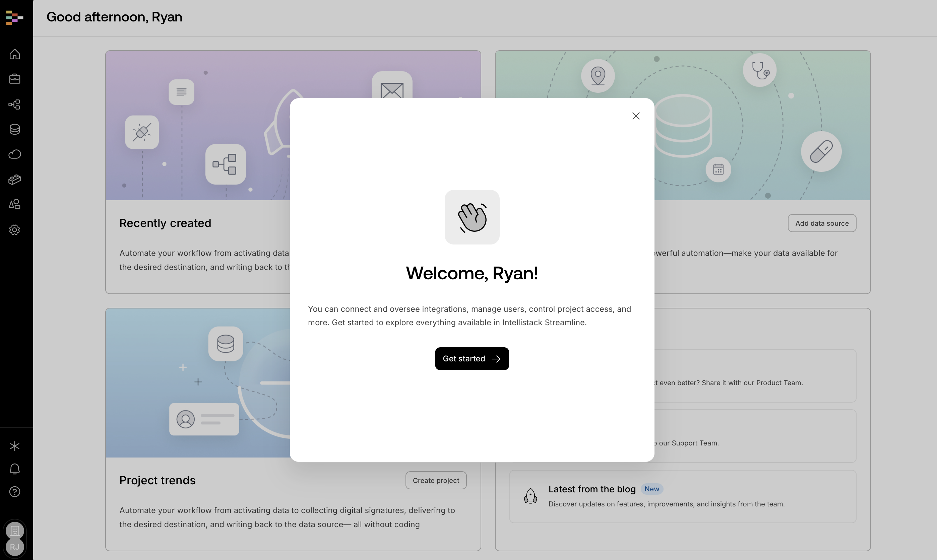Screen dimensions: 937x560
Task: Open the notifications bell icon
Action: pyautogui.click(x=15, y=469)
